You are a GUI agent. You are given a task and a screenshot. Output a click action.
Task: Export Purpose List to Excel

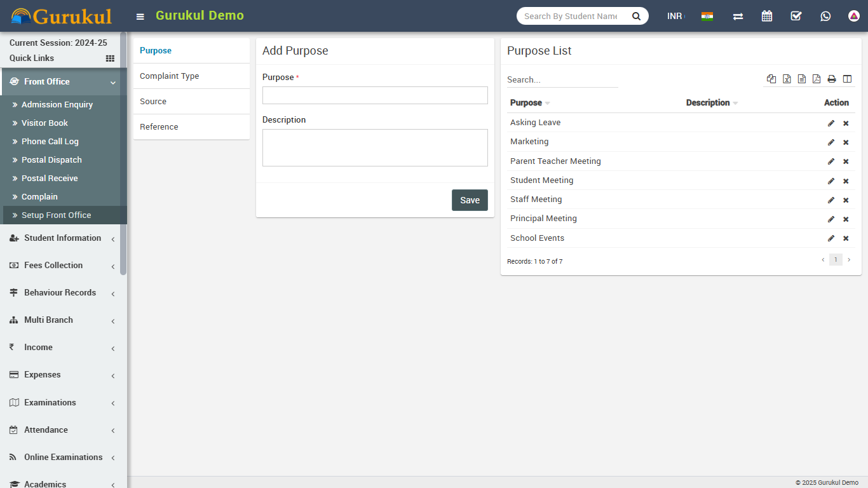point(787,79)
